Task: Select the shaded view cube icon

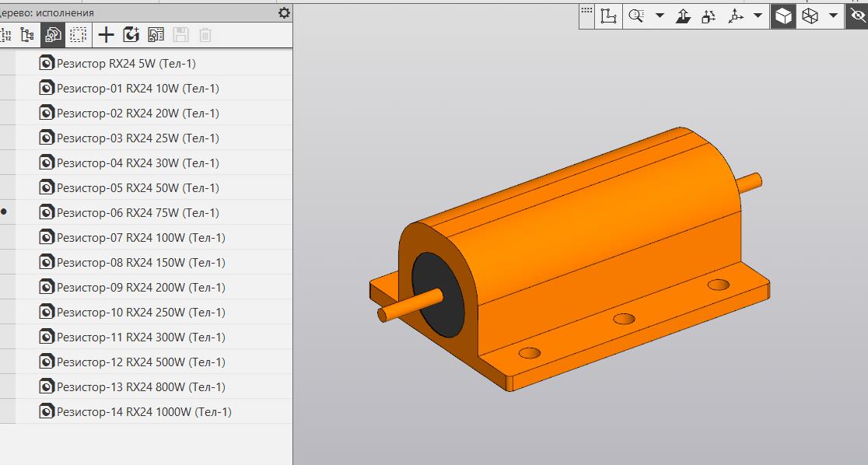Action: pos(782,15)
